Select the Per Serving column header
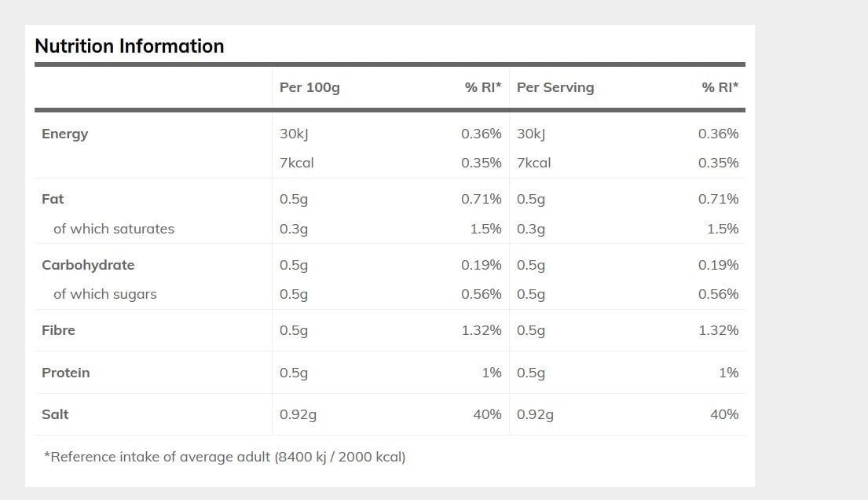Image resolution: width=868 pixels, height=500 pixels. 555,87
